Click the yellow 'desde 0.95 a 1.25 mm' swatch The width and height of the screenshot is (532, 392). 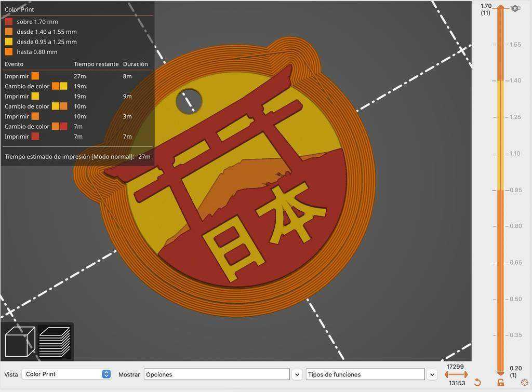pyautogui.click(x=9, y=42)
